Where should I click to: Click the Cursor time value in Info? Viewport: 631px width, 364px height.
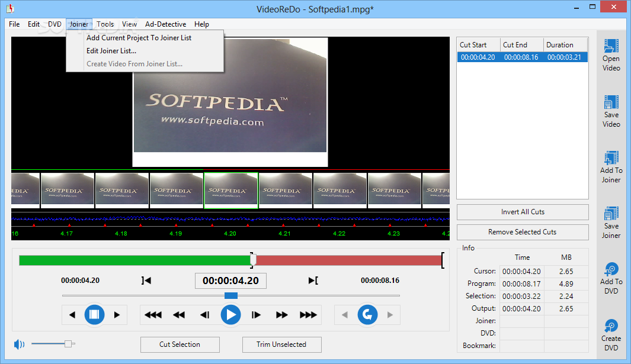point(521,272)
